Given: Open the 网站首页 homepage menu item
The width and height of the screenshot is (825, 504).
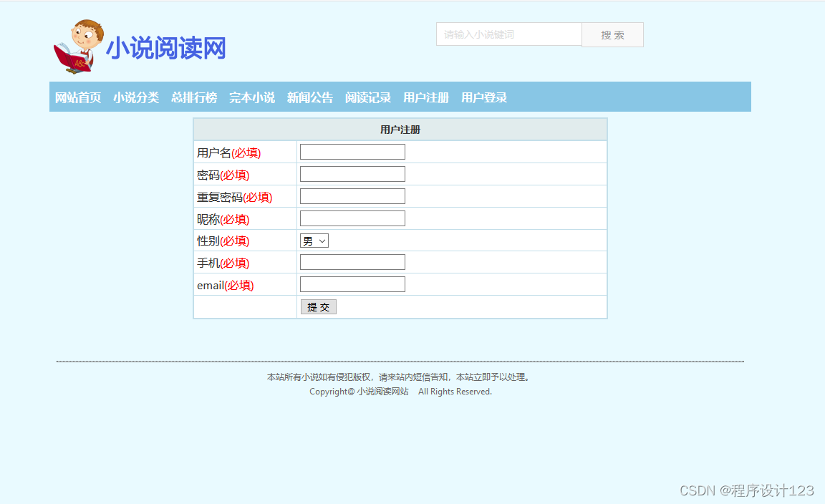Looking at the screenshot, I should [77, 98].
